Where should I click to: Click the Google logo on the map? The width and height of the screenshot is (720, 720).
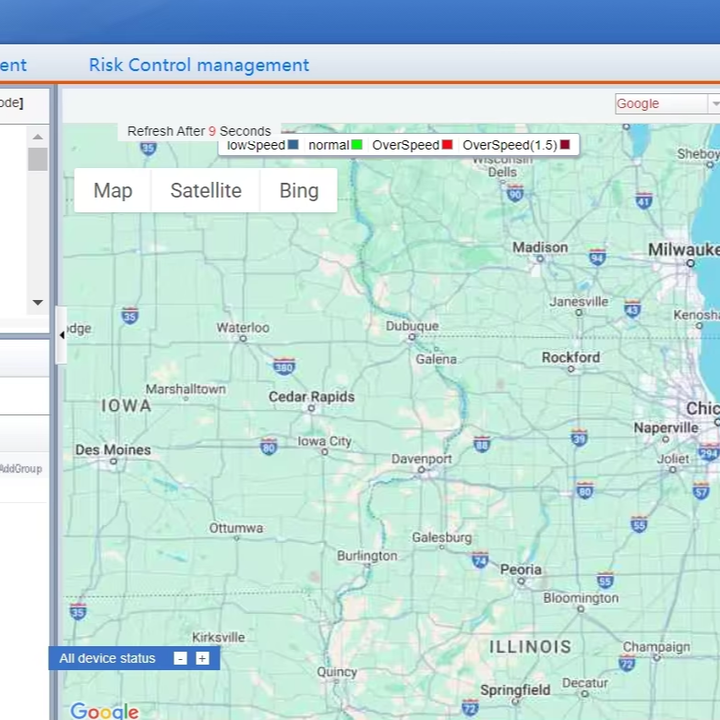coord(104,711)
